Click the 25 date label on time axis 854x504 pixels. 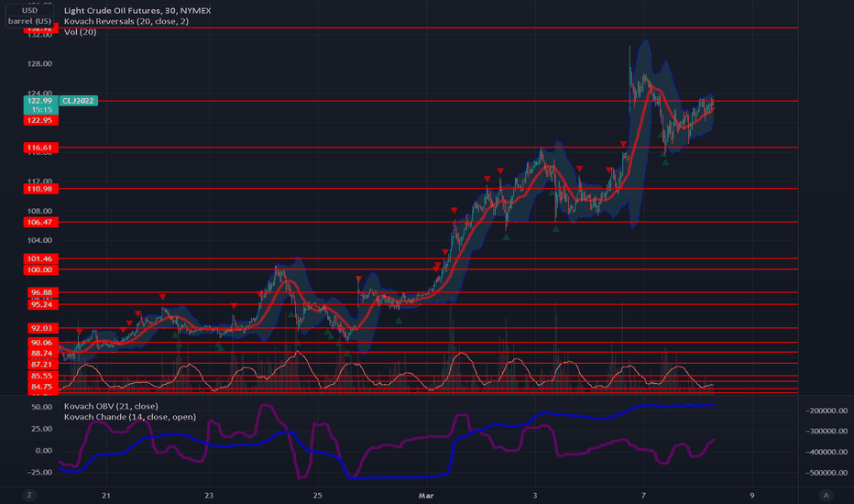point(318,495)
